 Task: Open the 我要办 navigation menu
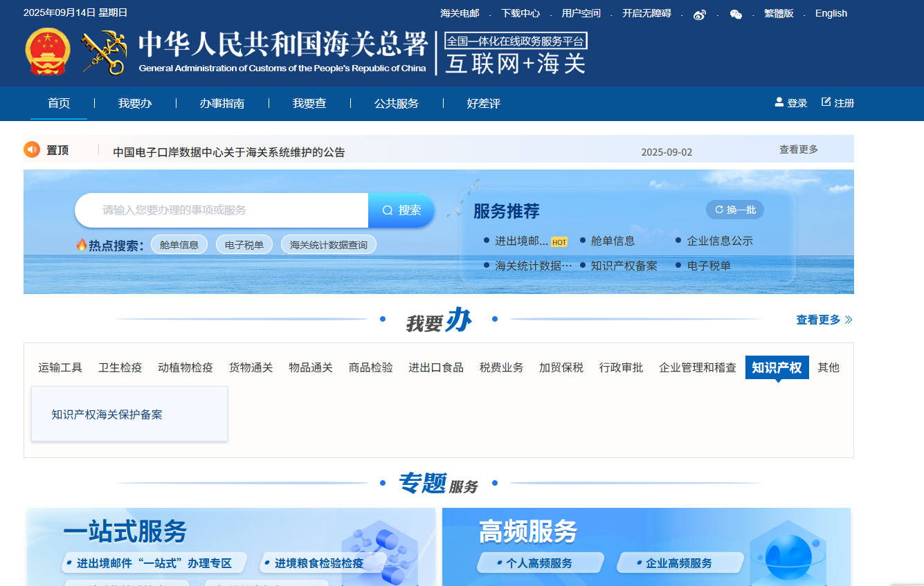point(135,104)
